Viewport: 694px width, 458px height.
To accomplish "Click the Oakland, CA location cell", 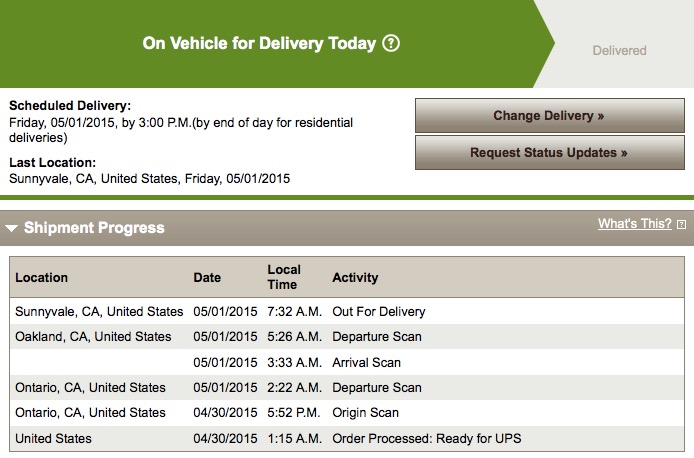I will click(x=93, y=337).
